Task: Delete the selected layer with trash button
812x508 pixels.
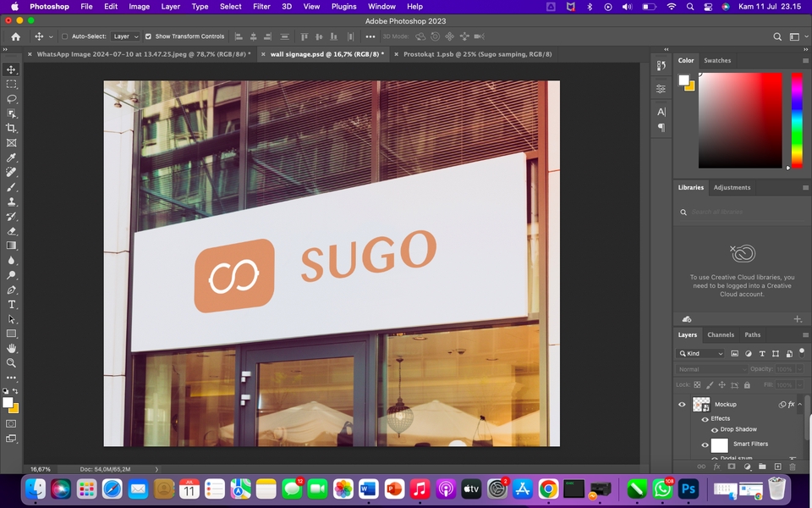Action: [x=793, y=466]
